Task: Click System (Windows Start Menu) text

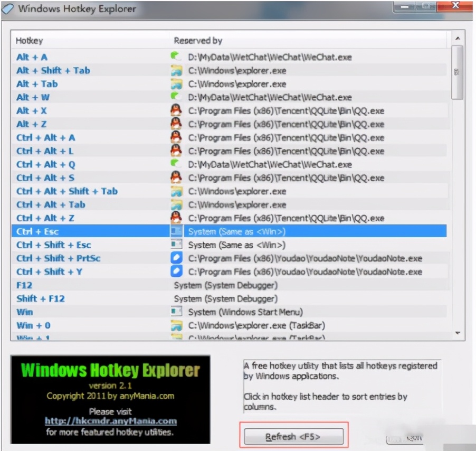Action: [245, 312]
